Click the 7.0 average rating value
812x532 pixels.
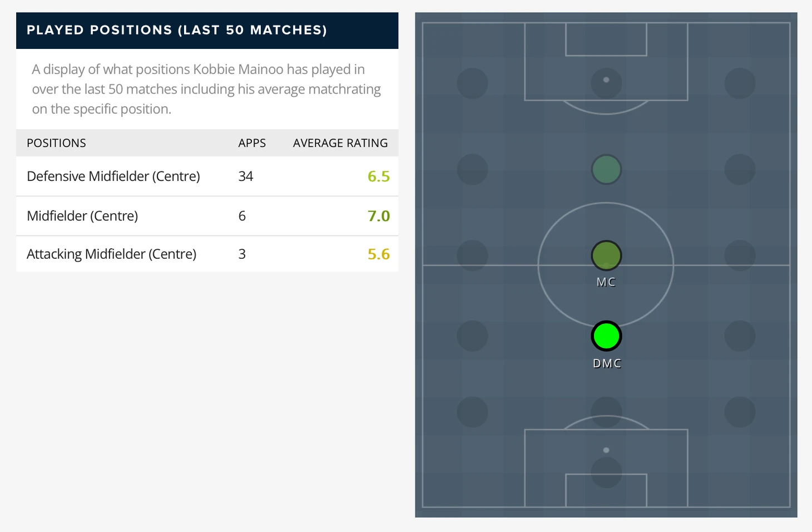click(x=379, y=216)
